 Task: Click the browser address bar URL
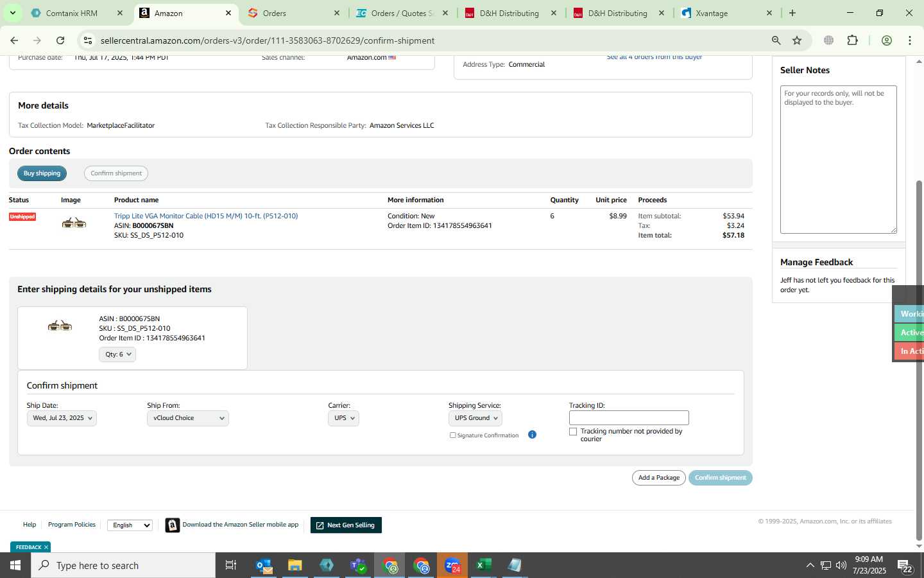pos(268,40)
